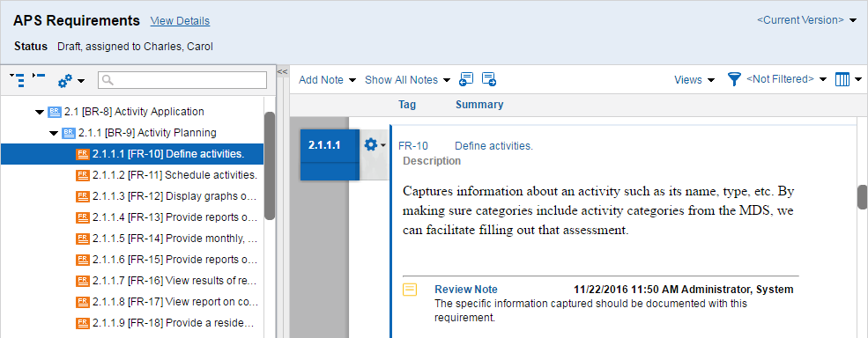868x338 pixels.
Task: Click the filter funnel icon
Action: point(734,80)
